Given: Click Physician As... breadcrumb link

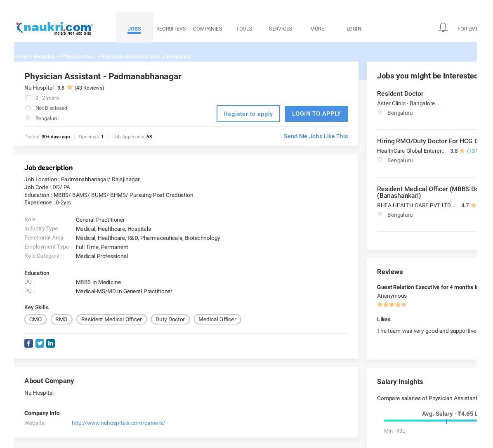Looking at the screenshot, I should (x=79, y=57).
